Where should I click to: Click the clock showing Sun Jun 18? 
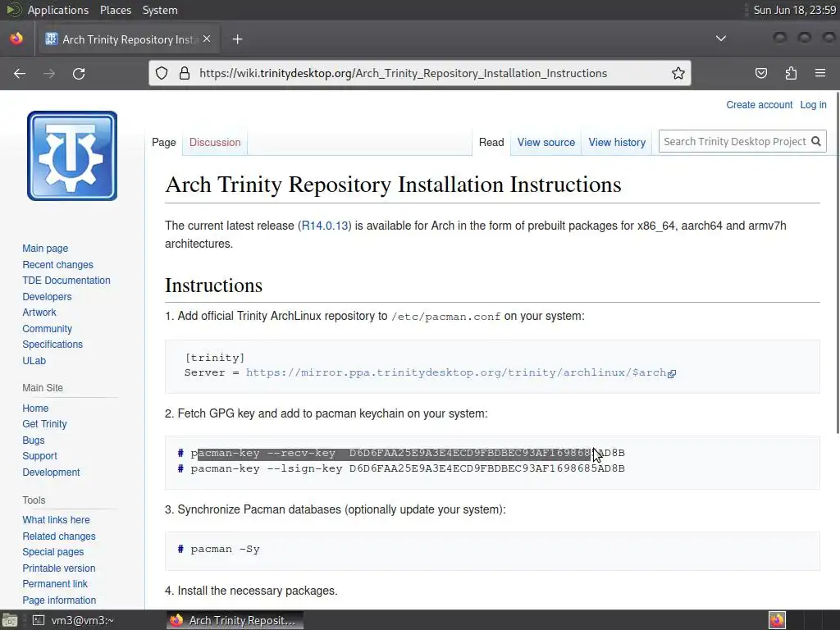(x=794, y=10)
